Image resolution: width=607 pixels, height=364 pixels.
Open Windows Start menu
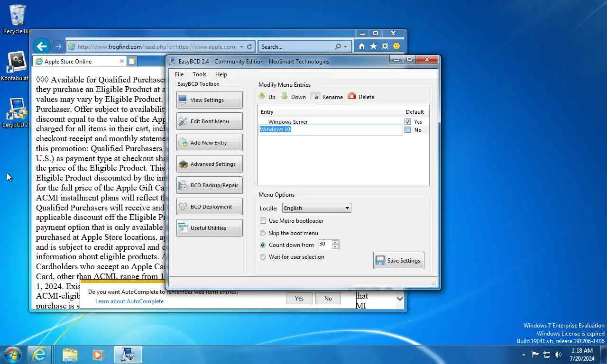coord(12,354)
